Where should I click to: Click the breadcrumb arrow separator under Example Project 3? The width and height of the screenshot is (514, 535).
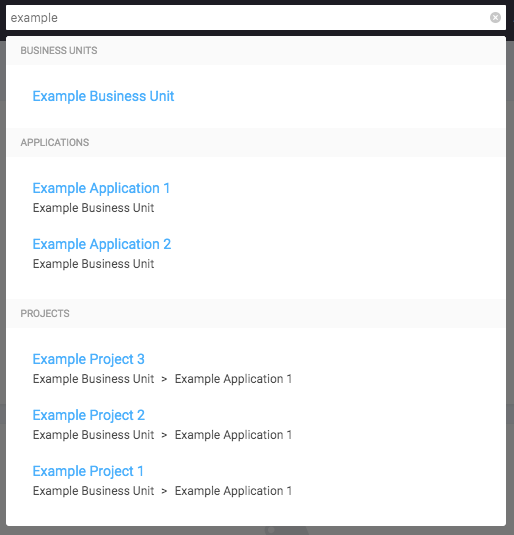click(x=164, y=379)
